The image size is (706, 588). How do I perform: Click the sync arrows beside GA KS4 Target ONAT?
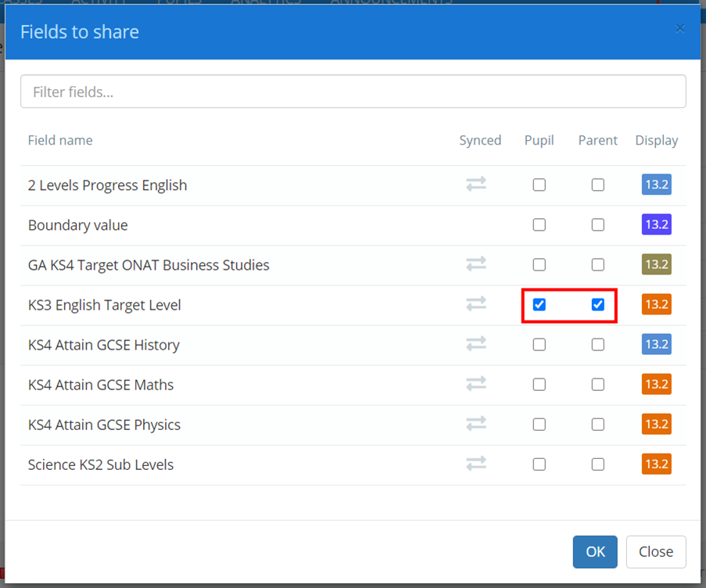(x=476, y=264)
